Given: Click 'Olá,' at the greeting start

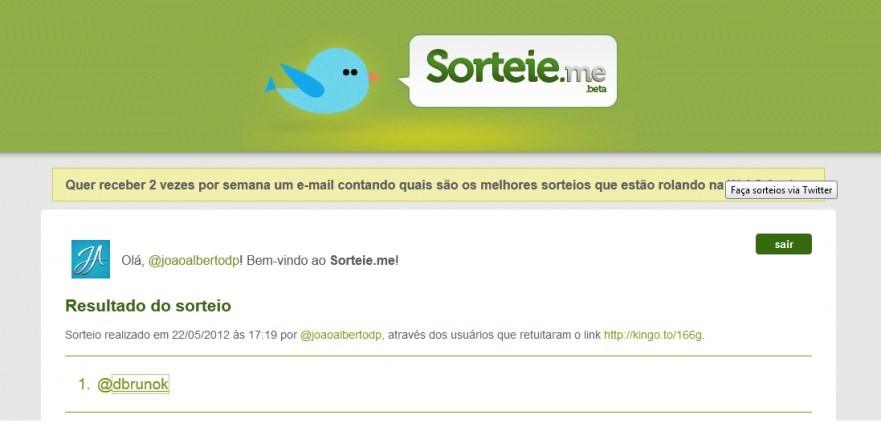Looking at the screenshot, I should pyautogui.click(x=133, y=261).
